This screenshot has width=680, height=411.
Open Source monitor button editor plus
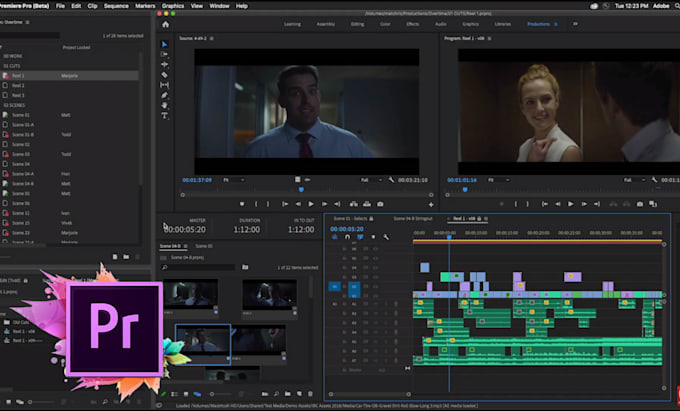(431, 205)
